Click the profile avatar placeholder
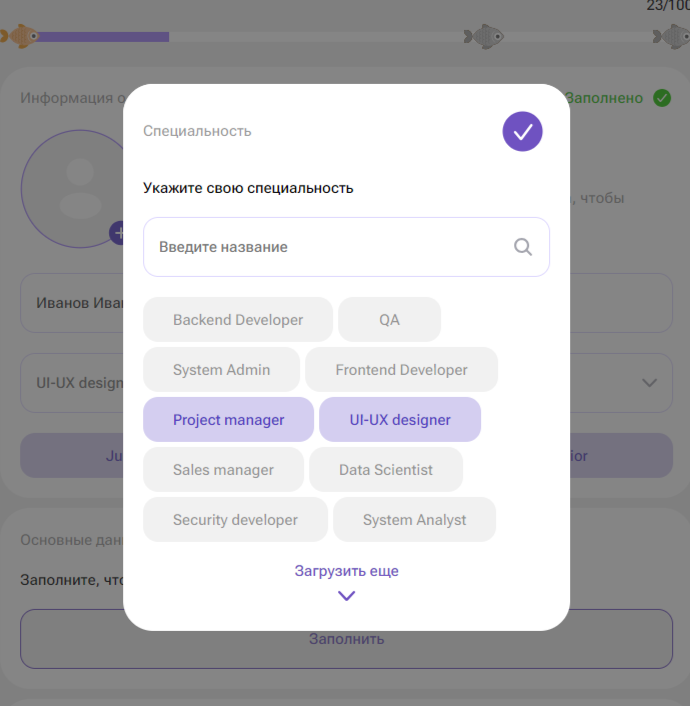This screenshot has width=690, height=706. [x=73, y=189]
